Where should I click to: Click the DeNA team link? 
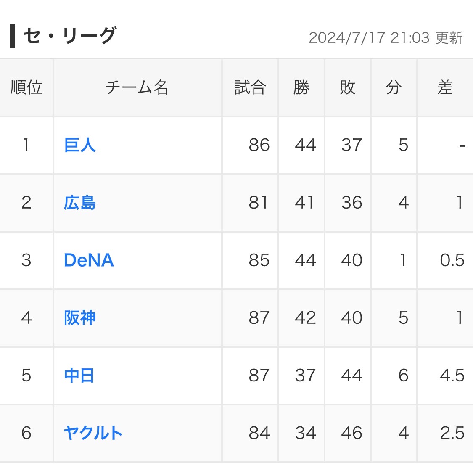point(89,260)
